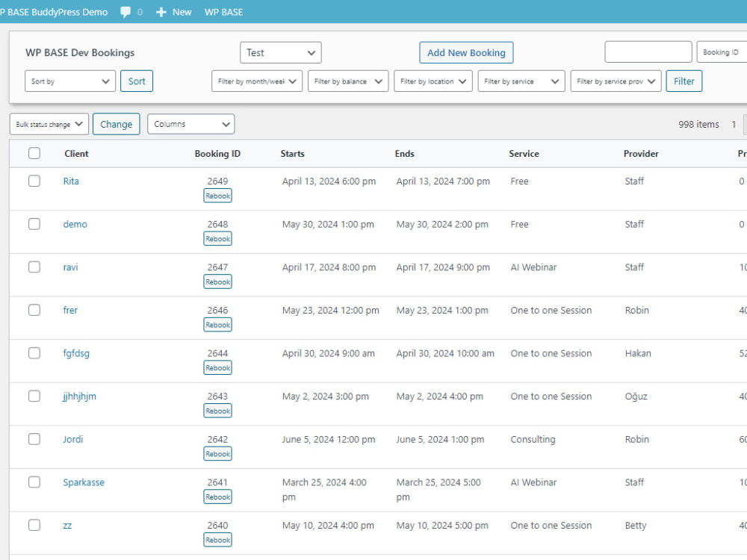
Task: Open Bulk status change dropdown
Action: click(x=49, y=124)
